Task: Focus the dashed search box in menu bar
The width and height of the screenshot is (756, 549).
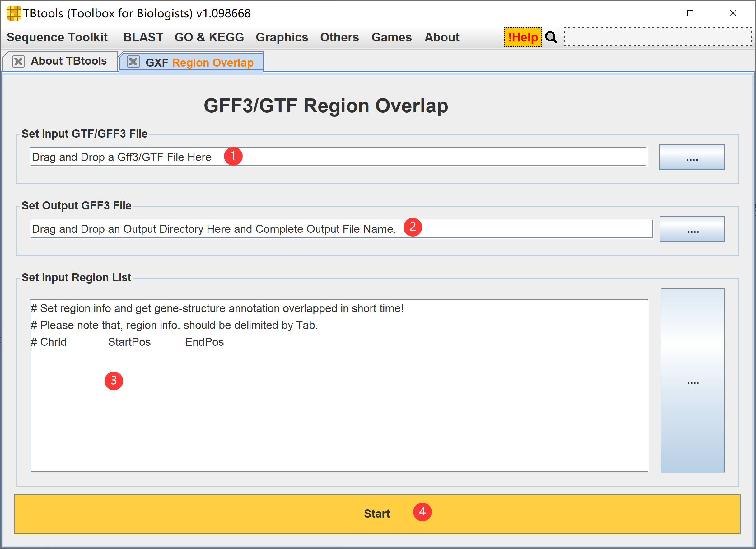Action: tap(658, 37)
